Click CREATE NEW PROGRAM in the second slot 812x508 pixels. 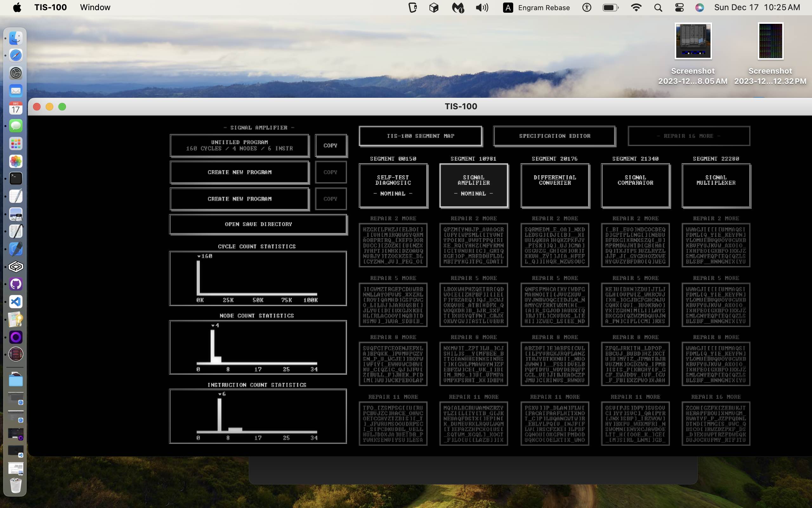click(x=239, y=172)
